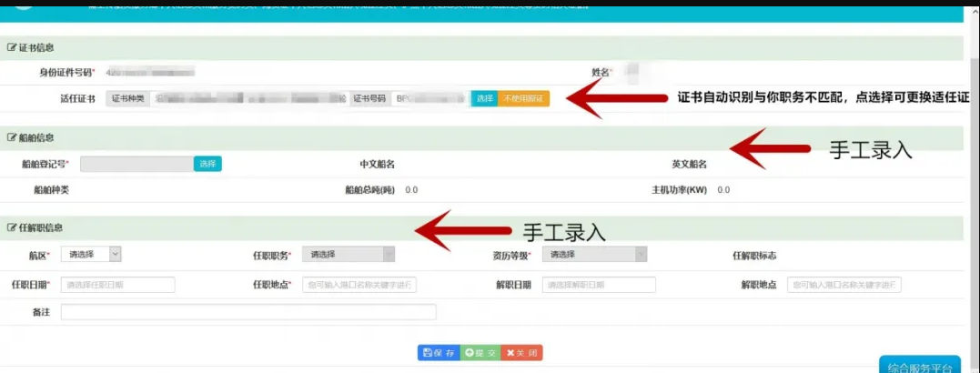
Task: Click the 备注 remarks text box
Action: click(x=248, y=312)
